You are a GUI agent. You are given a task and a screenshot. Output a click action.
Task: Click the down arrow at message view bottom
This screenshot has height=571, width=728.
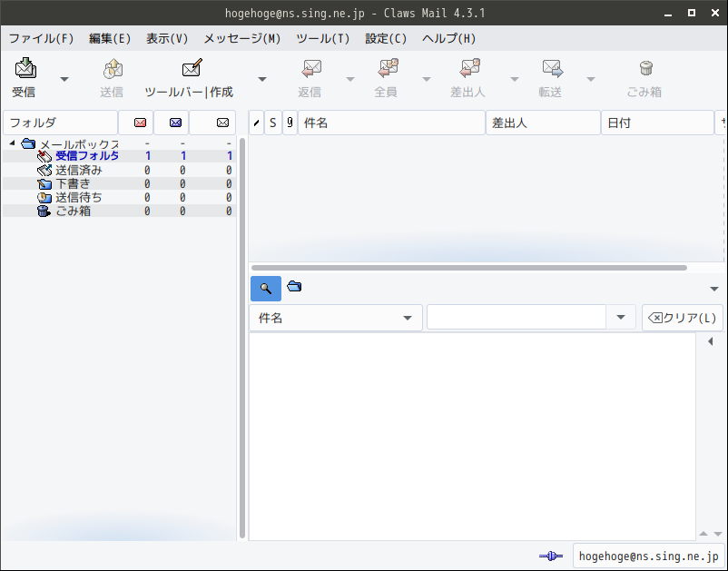pyautogui.click(x=718, y=534)
